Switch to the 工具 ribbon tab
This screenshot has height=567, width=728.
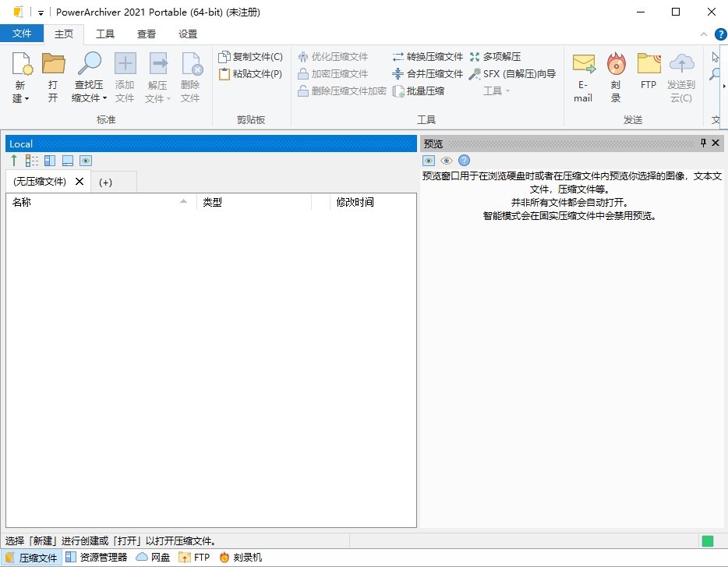[106, 34]
